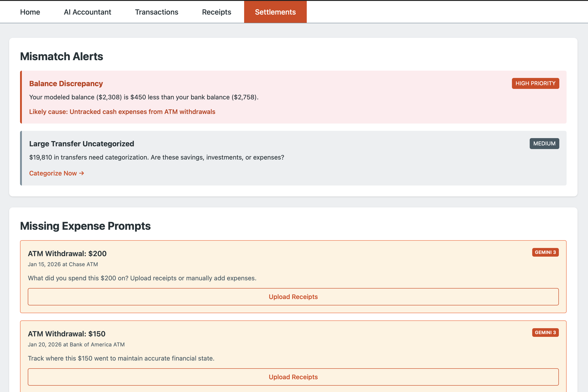Click the Missing Expense Prompts heading

(x=85, y=226)
